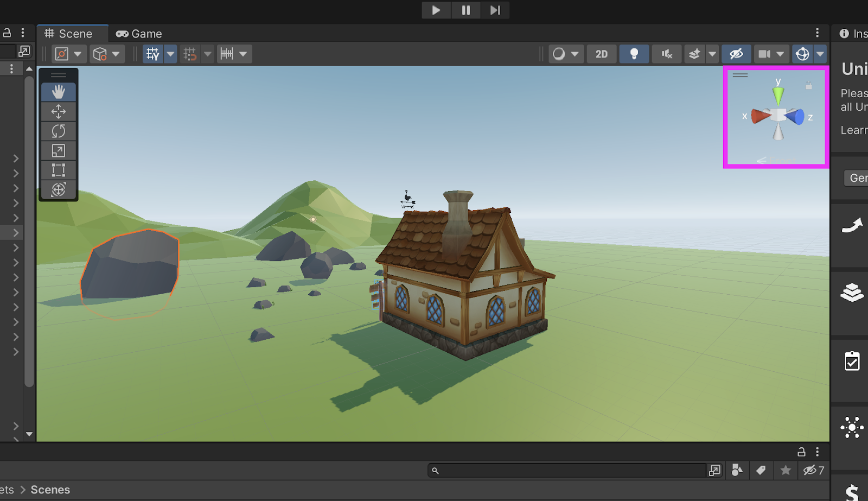Switch to the Scene tab
Viewport: 868px width, 501px height.
coord(69,34)
